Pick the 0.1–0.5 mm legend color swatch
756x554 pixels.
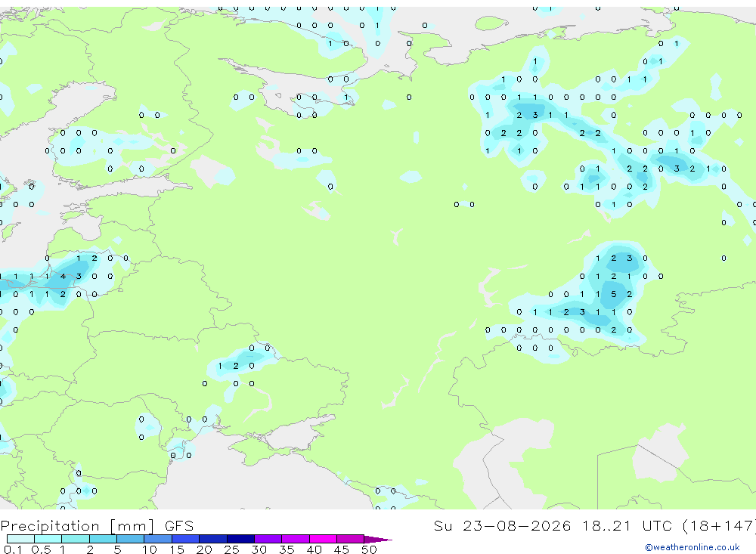[x=20, y=539]
